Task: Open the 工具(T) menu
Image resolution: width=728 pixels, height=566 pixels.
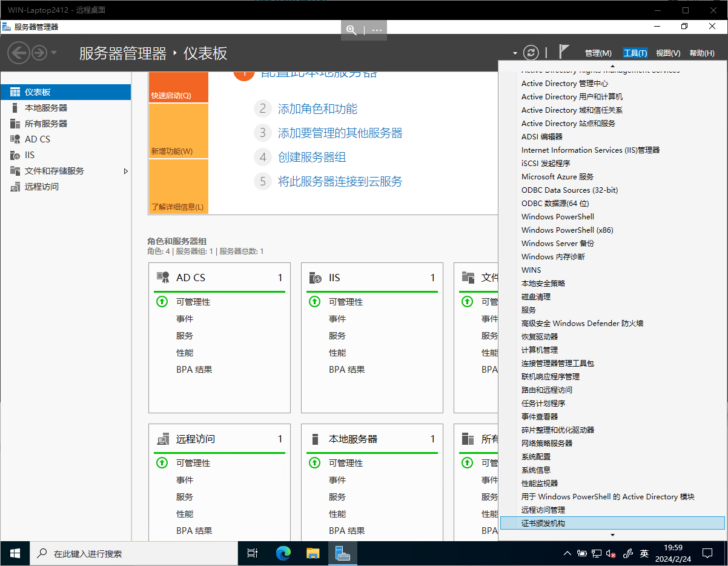Action: point(635,53)
